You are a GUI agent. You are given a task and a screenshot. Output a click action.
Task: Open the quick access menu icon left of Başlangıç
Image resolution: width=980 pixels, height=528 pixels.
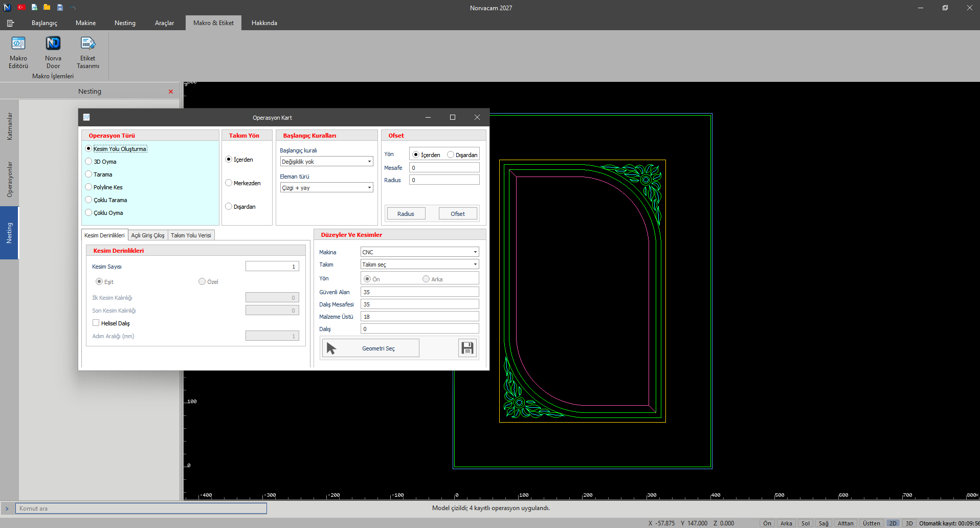click(10, 23)
